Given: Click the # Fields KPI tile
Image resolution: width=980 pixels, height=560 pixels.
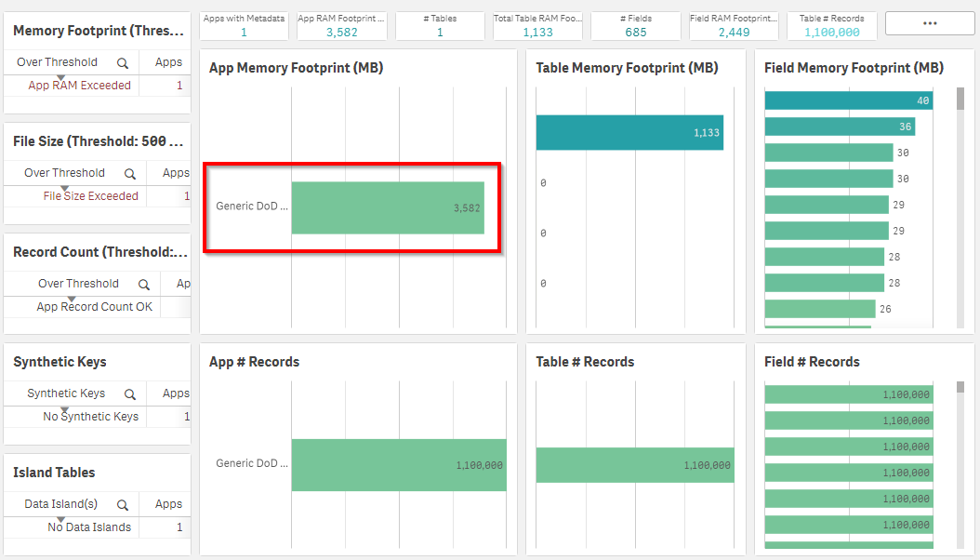Looking at the screenshot, I should point(636,25).
